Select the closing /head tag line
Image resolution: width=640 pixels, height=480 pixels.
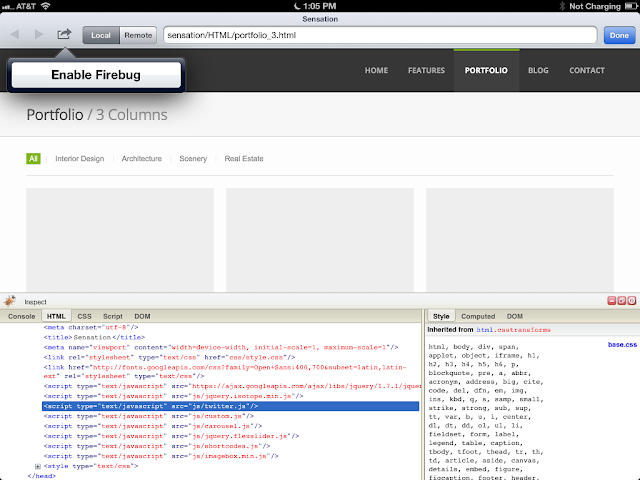[41, 476]
